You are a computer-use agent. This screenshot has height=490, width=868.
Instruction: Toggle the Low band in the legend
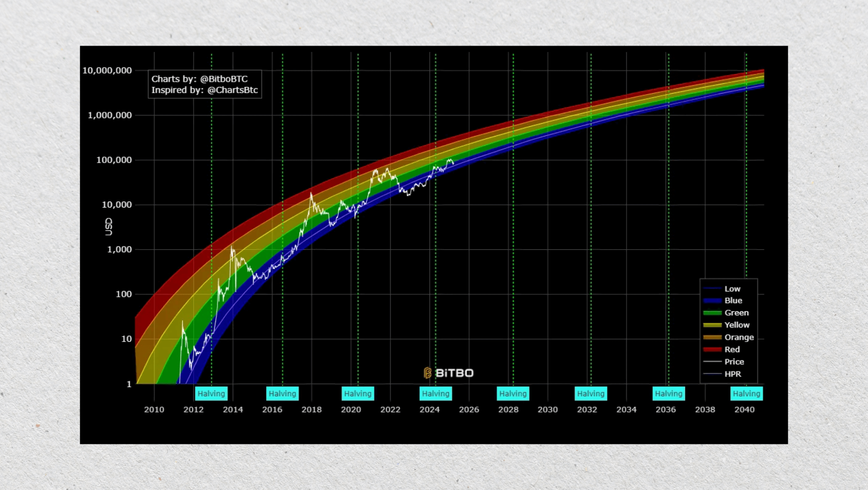712,288
